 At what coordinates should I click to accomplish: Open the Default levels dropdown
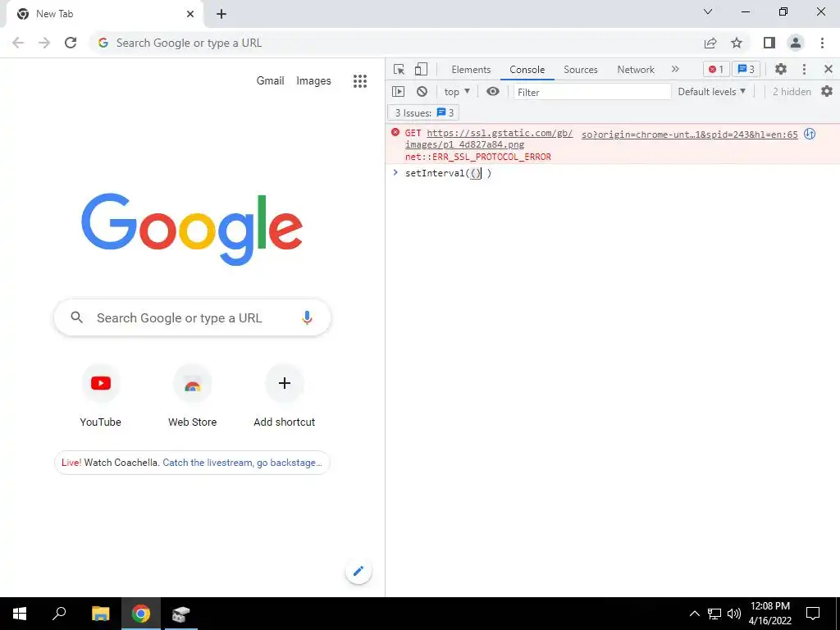point(711,92)
